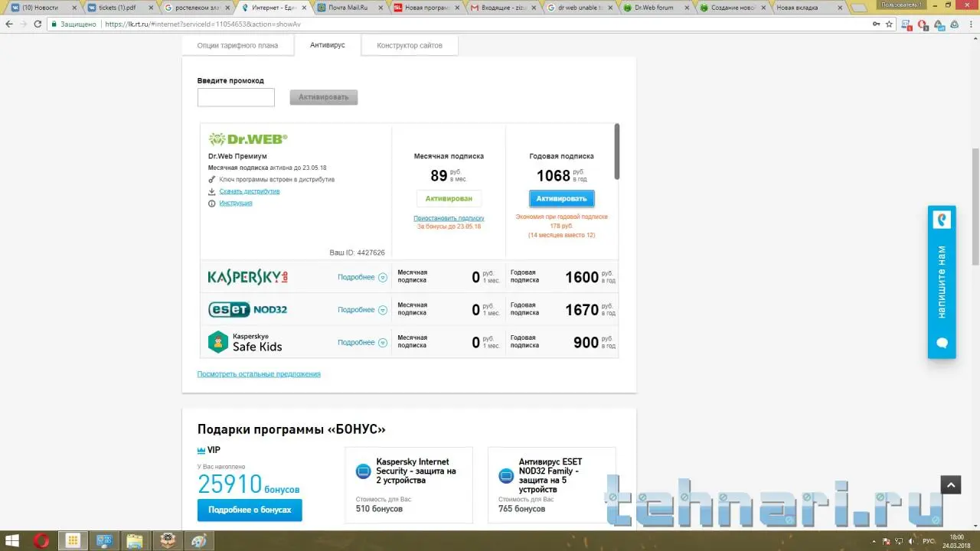Open Посмотреть остальные предложения link

(x=259, y=374)
